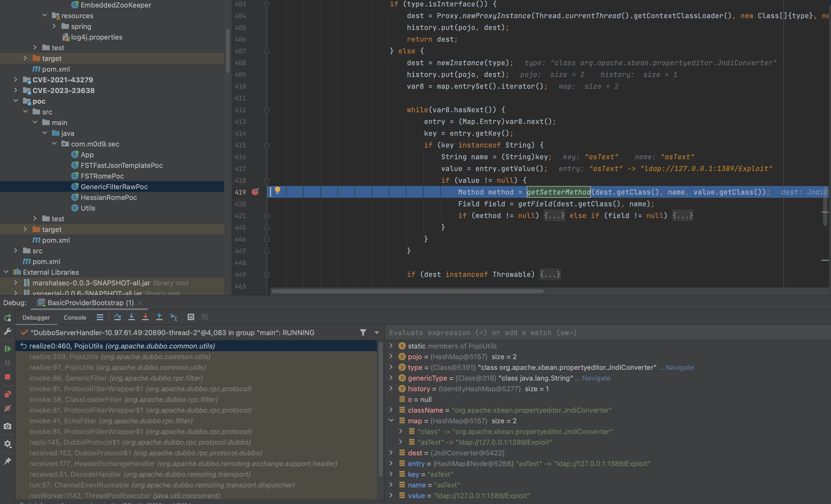
Task: Click the breakpoint marker on line 419
Action: pos(255,192)
